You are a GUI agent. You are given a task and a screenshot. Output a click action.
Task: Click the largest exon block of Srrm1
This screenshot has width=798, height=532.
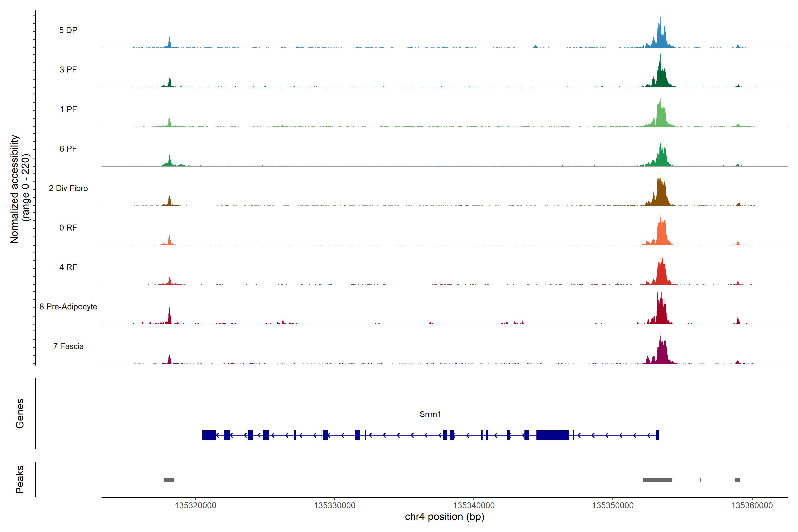coord(552,435)
